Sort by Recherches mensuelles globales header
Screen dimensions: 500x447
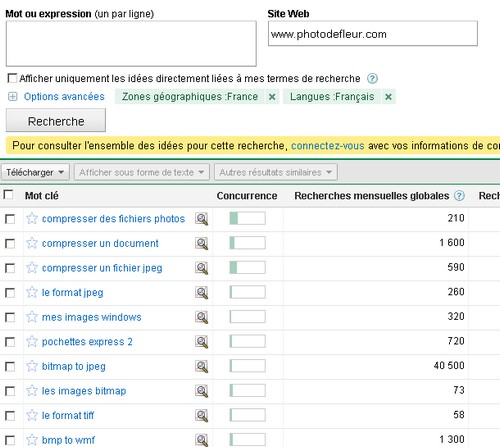click(x=372, y=196)
